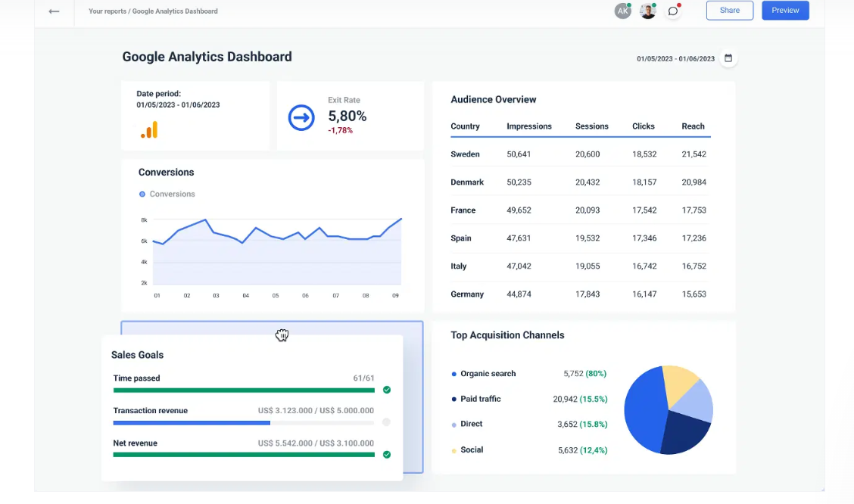Click the green check beside Net revenue
The image size is (854, 504).
pos(386,454)
